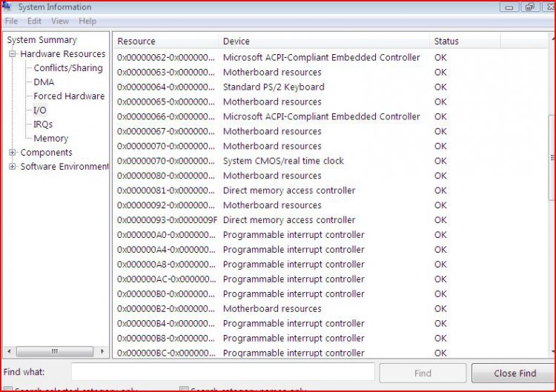This screenshot has height=392, width=556.
Task: Select 0x000000B0 Programmable interrupt controller row
Action: click(282, 294)
